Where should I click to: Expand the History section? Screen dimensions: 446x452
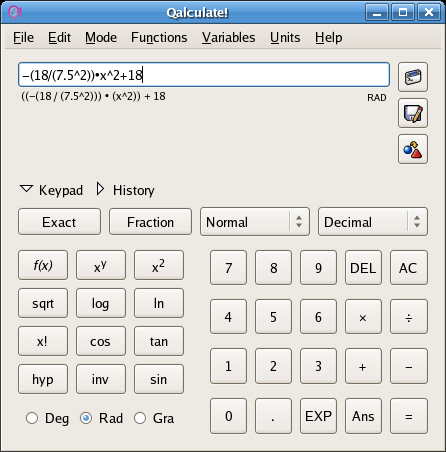point(126,190)
